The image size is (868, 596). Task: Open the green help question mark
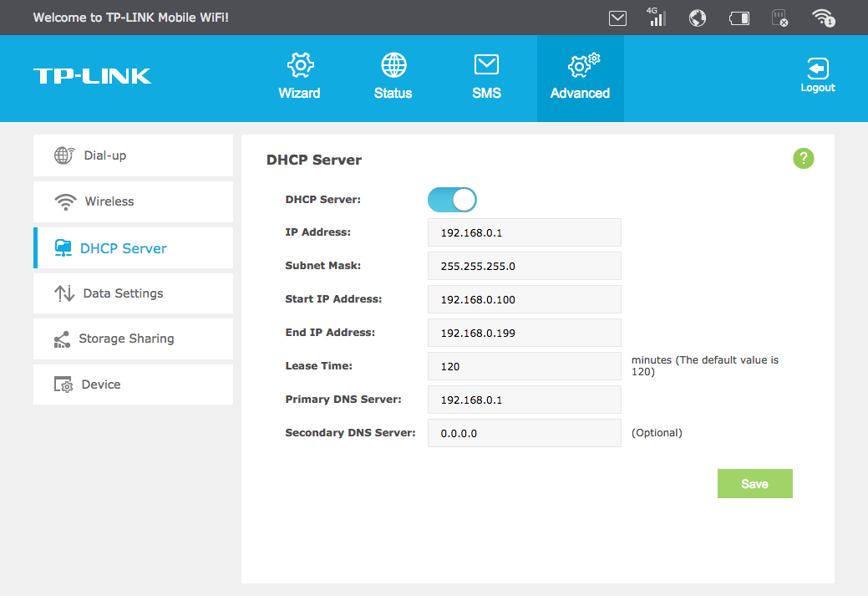point(803,158)
